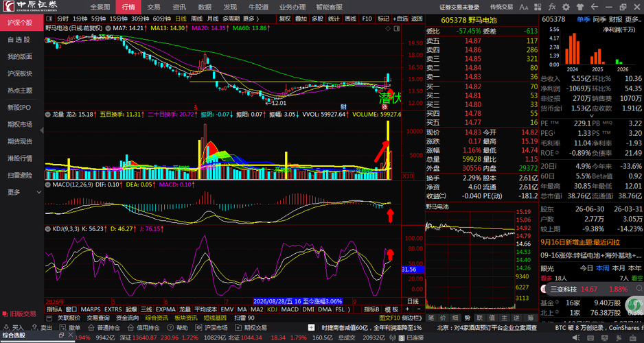
Task: Click the +自选 button
Action: (x=400, y=19)
